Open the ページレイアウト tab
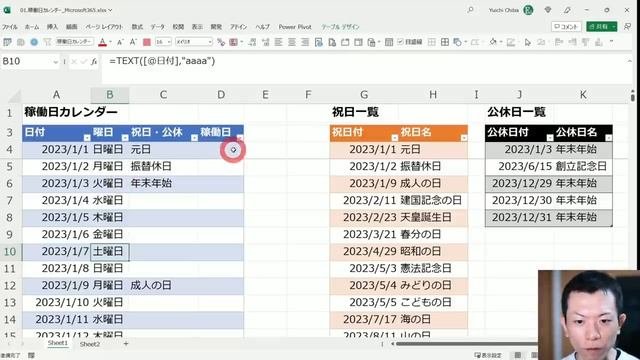 click(104, 27)
